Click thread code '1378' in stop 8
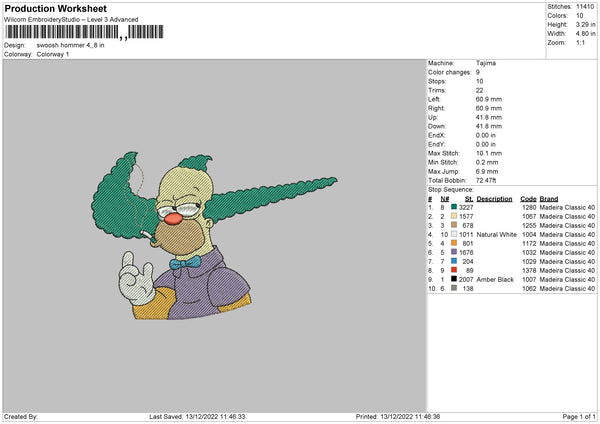 point(529,271)
